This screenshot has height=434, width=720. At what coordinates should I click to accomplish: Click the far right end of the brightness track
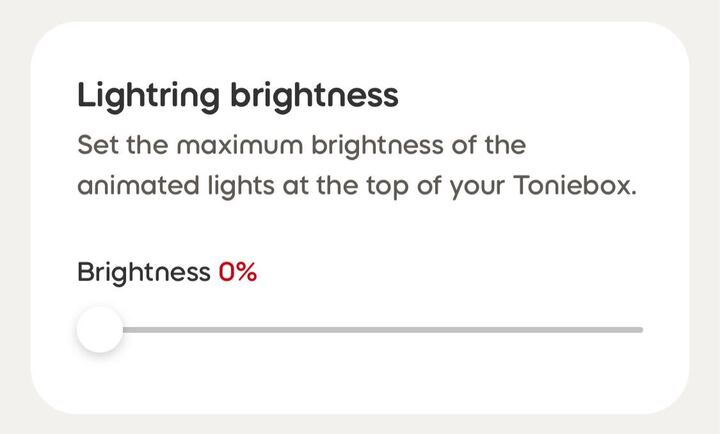[x=640, y=329]
